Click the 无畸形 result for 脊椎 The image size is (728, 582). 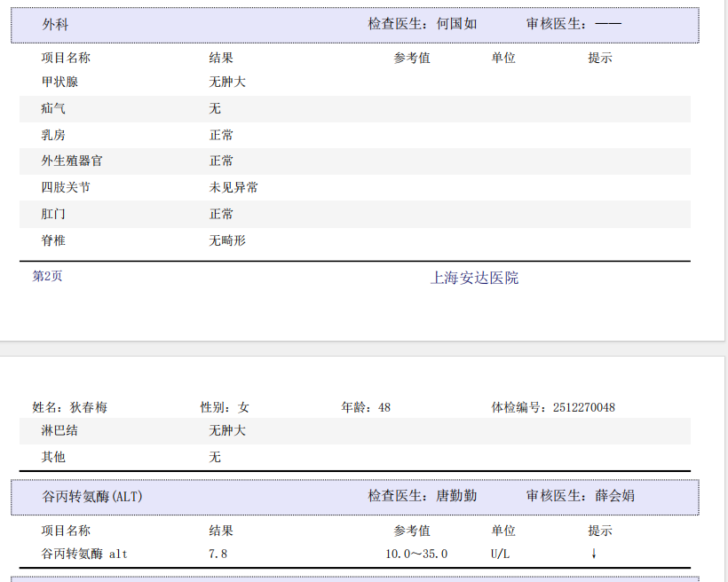[x=227, y=240]
